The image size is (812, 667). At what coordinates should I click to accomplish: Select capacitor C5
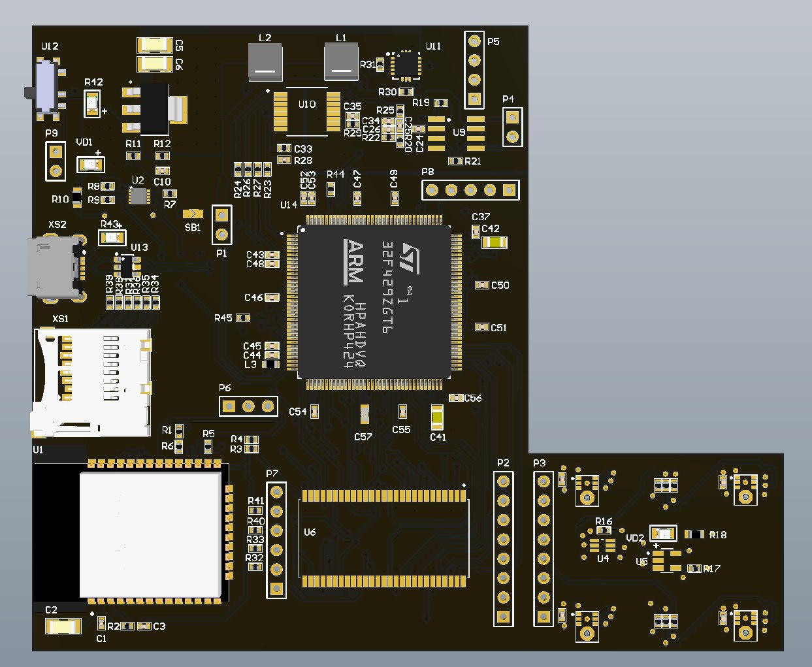155,45
